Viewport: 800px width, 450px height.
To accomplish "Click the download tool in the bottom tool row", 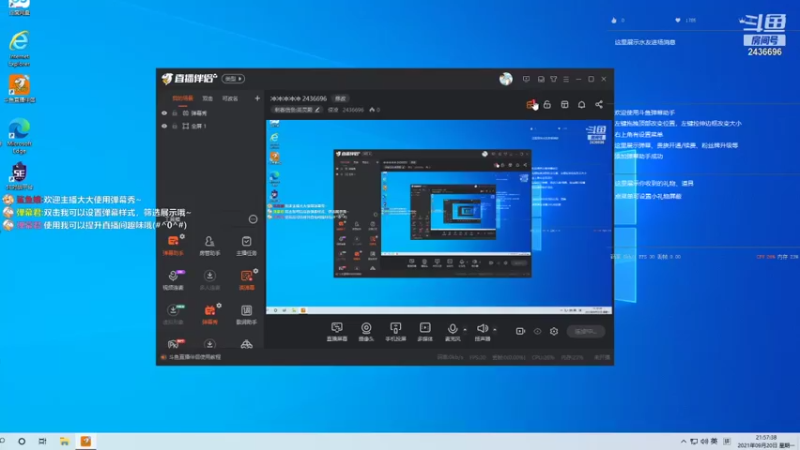I will click(x=209, y=344).
